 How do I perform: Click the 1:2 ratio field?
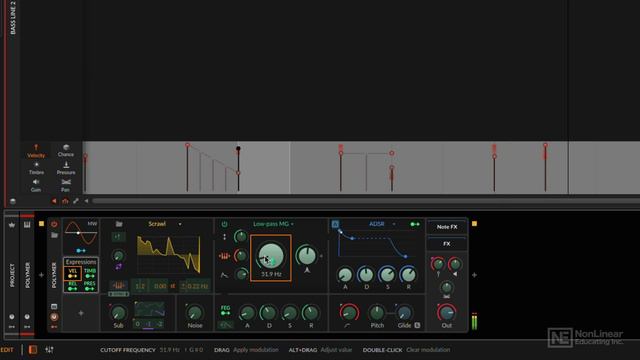pos(140,286)
